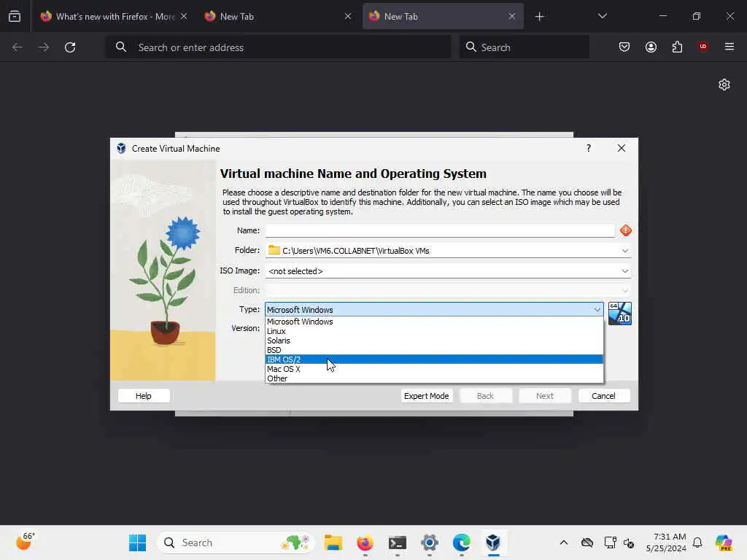Image resolution: width=747 pixels, height=560 pixels.
Task: Select Linux in type list
Action: [x=434, y=332]
